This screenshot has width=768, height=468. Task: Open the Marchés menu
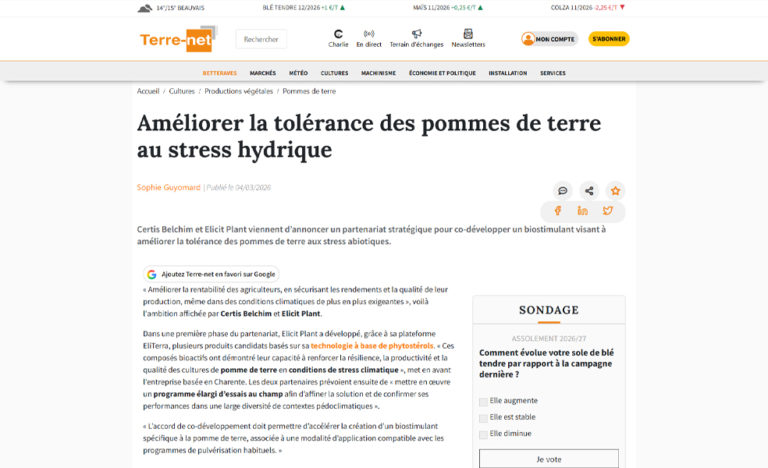[x=263, y=73]
